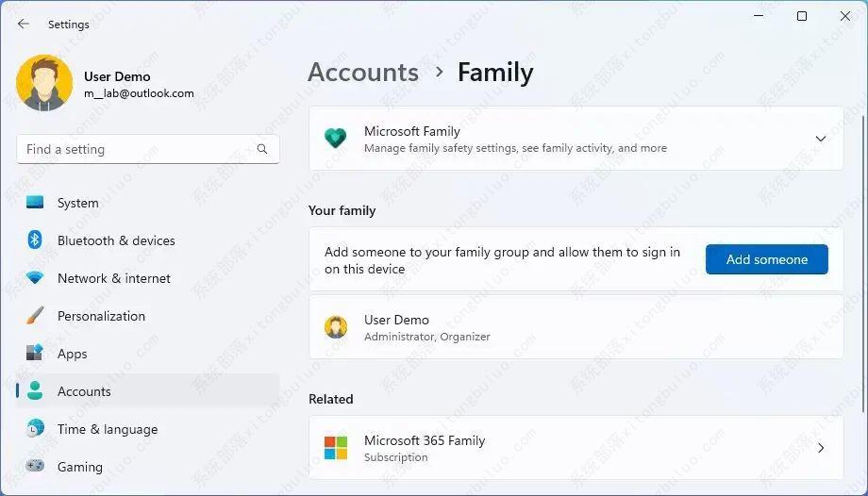Focus the Find a setting box
This screenshot has width=868, height=496.
pyautogui.click(x=137, y=149)
